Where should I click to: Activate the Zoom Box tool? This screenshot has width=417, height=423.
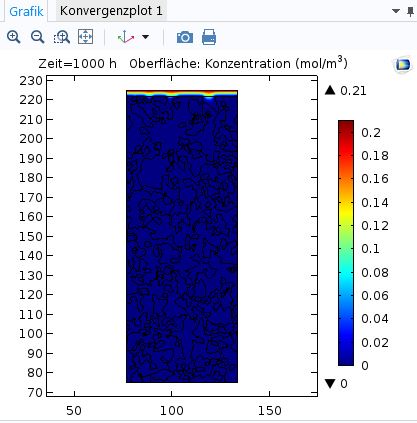[x=62, y=37]
